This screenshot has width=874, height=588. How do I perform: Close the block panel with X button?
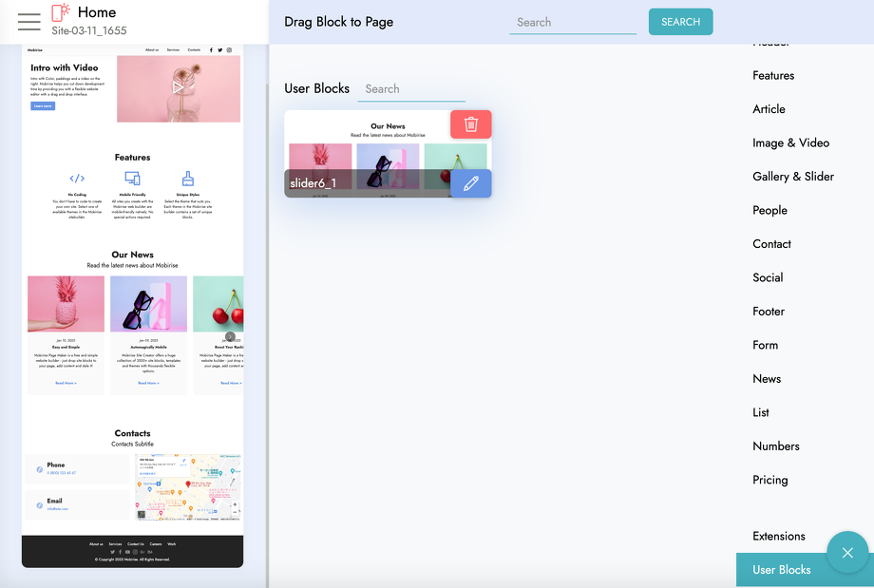(x=847, y=552)
